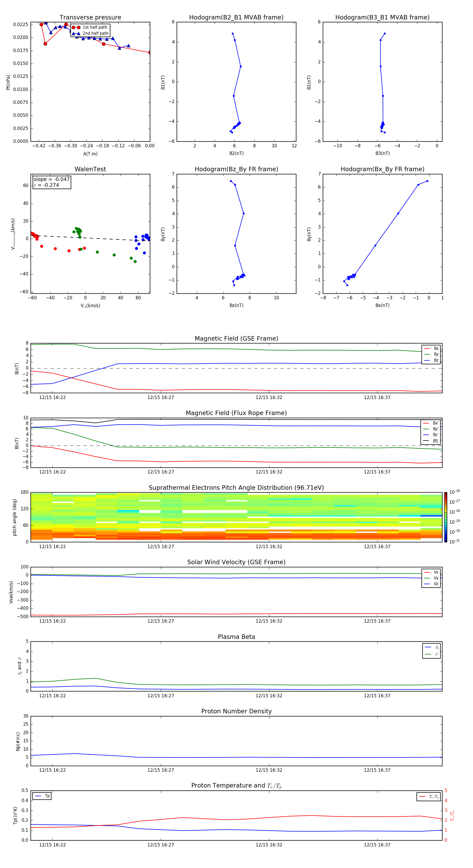Screen dimensions: 473x868
Task: Click the "Np(#/cc)" y-axis label
Action: coord(18,741)
